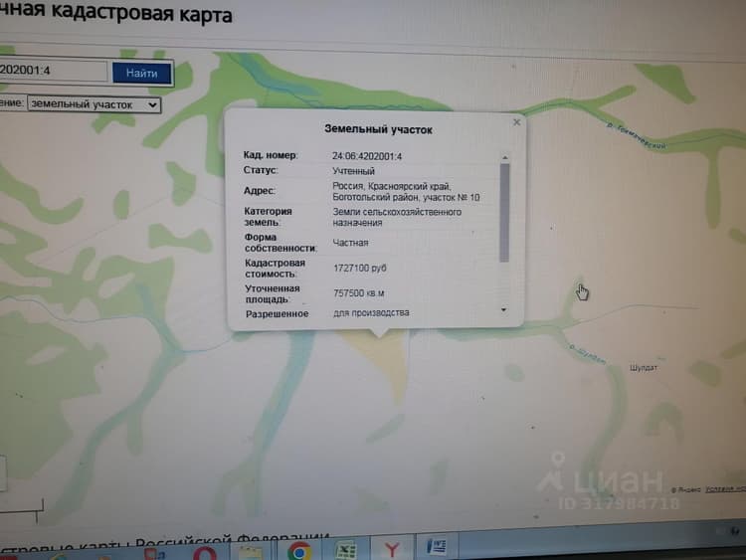Open Excel from the taskbar
Screen dimensions: 746x560
click(x=346, y=551)
